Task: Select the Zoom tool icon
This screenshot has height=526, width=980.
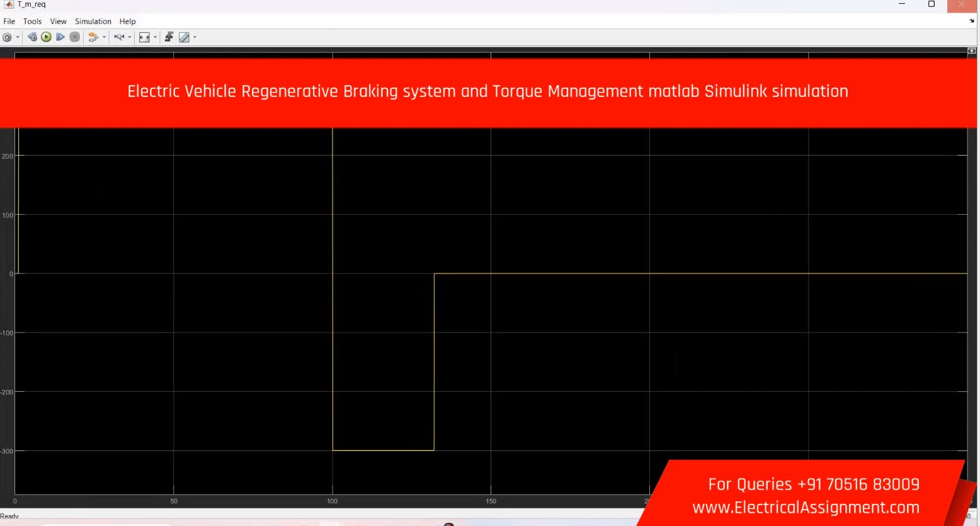Action: [x=118, y=37]
